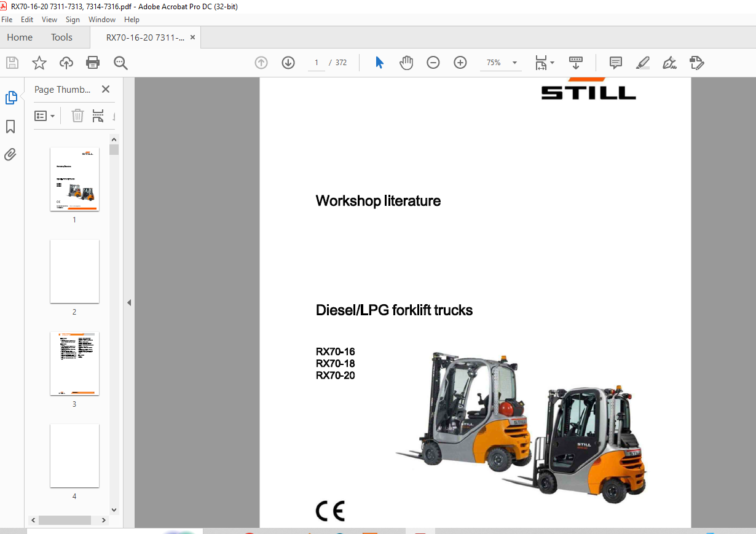Open the Edit menu

[27, 20]
